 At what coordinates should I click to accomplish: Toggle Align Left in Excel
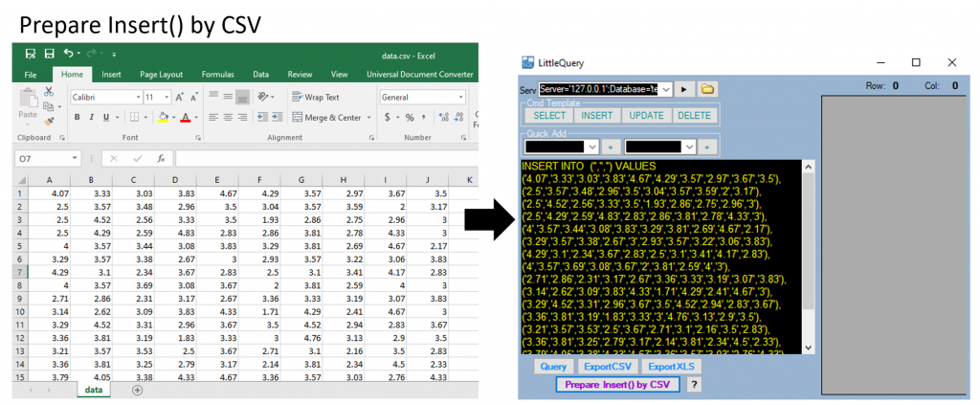tap(213, 117)
